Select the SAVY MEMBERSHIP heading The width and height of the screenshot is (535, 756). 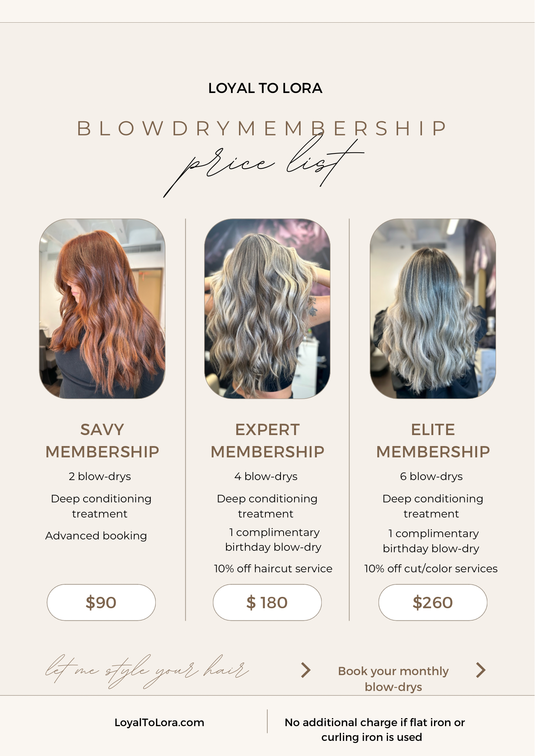pos(102,441)
